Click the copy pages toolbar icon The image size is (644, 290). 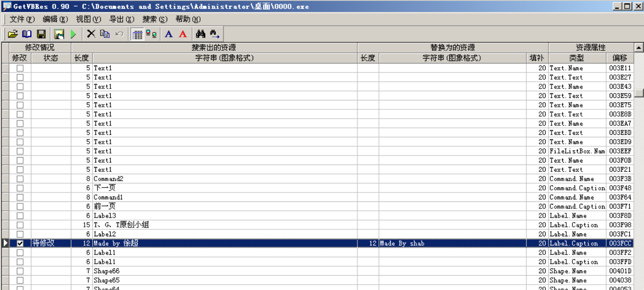(x=105, y=34)
